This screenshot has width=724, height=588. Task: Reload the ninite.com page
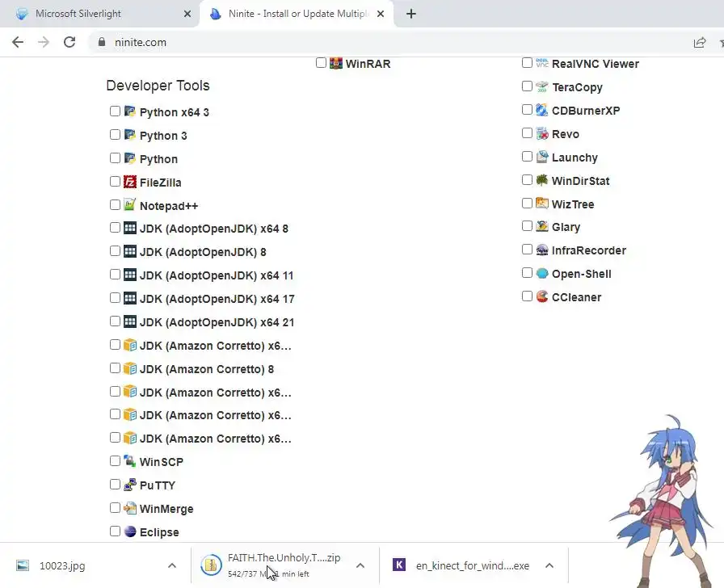click(x=69, y=42)
